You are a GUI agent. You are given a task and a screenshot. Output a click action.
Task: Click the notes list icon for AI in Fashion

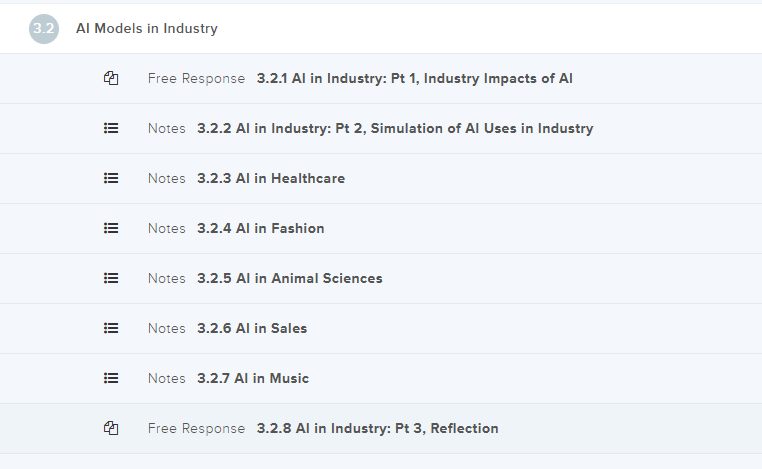[x=111, y=228]
